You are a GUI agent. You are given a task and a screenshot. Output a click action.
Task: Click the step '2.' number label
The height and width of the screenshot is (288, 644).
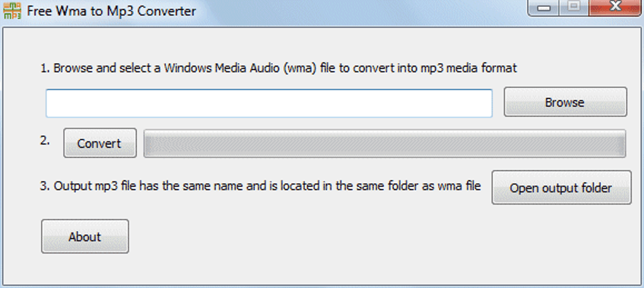coord(45,141)
